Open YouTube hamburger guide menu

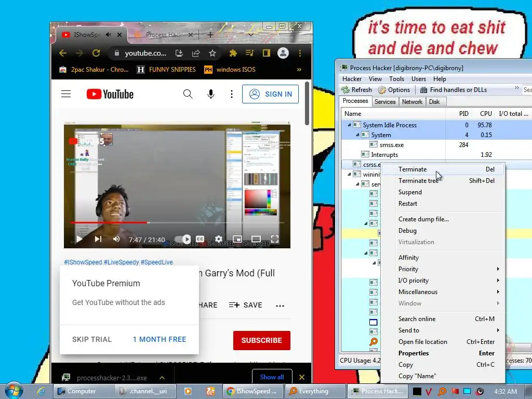point(66,94)
